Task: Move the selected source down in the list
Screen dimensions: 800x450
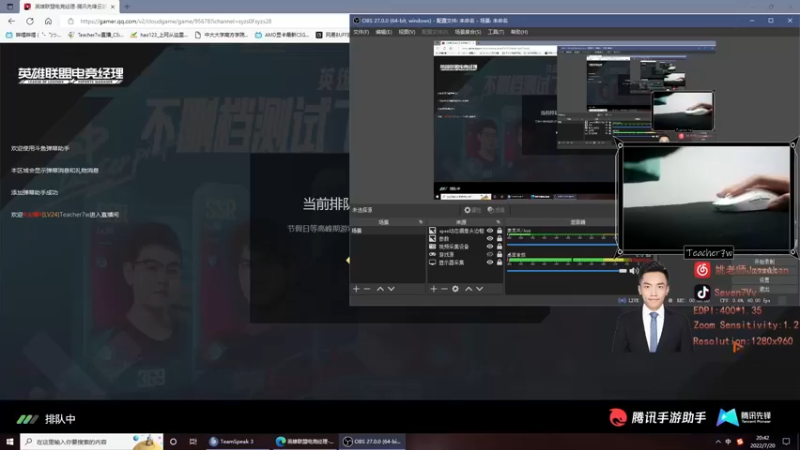Action: point(480,289)
